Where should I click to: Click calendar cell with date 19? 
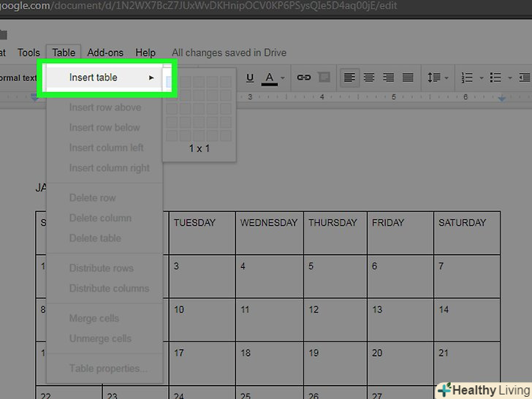(335, 363)
